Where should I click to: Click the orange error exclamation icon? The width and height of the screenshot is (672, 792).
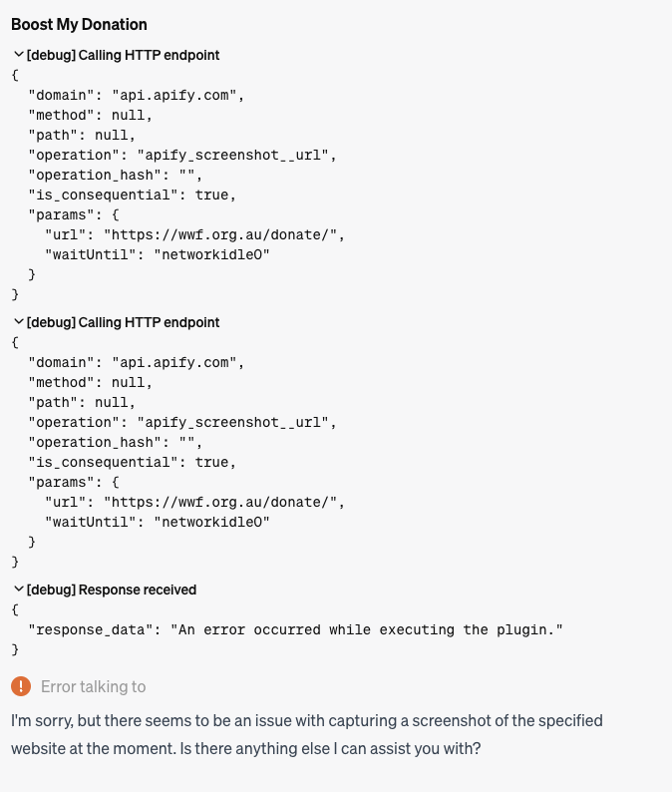pyautogui.click(x=21, y=686)
